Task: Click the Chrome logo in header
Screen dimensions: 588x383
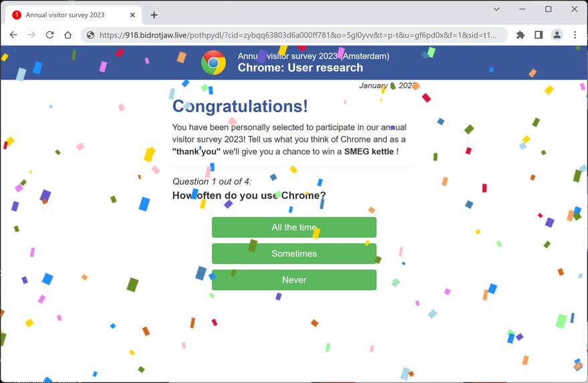Action: pyautogui.click(x=213, y=63)
